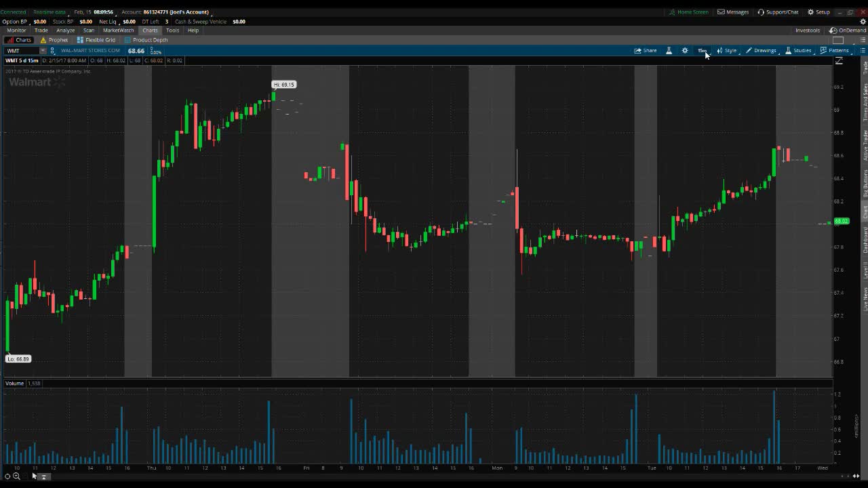Click the Realtime data indicator
Viewport: 868px width, 488px height.
50,12
